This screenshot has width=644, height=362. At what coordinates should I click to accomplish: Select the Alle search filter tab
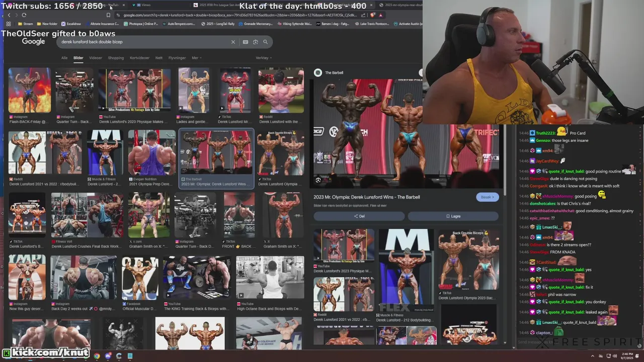[64, 58]
